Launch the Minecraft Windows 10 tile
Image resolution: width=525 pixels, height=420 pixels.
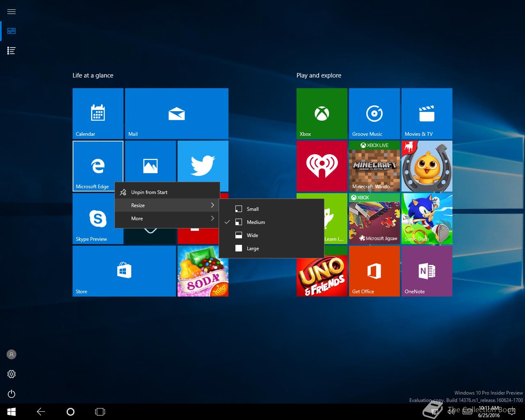click(374, 166)
